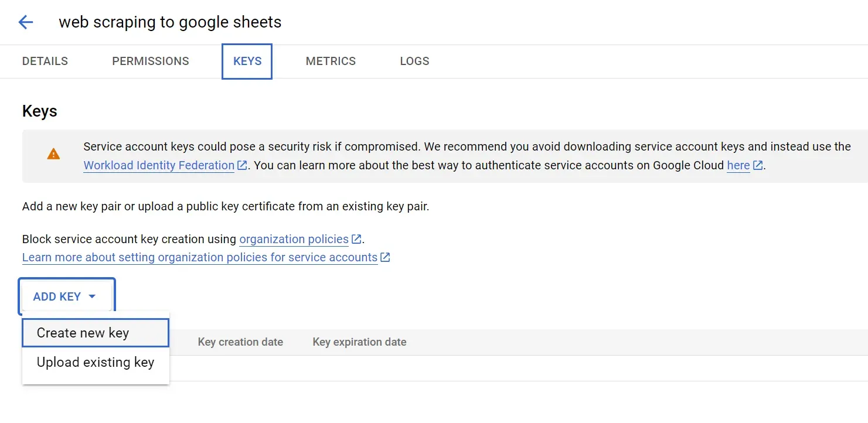This screenshot has height=423, width=868.
Task: Click the back arrow icon
Action: point(26,22)
